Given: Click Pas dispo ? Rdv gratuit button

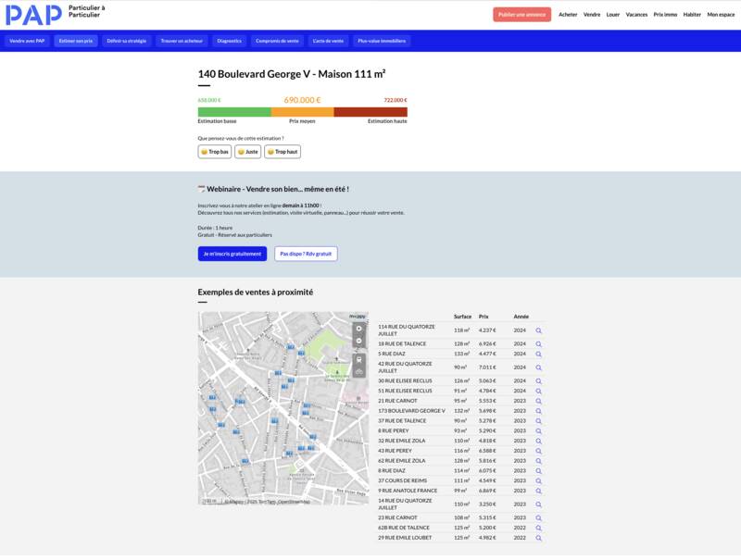Looking at the screenshot, I should 306,254.
